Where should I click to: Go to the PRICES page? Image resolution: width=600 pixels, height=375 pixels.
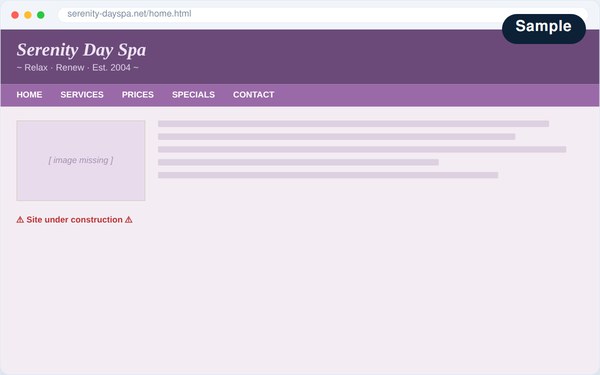click(x=138, y=95)
